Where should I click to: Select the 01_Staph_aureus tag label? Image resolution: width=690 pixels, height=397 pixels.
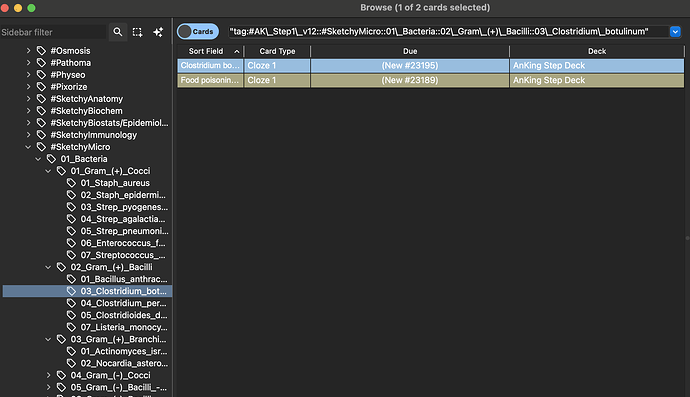[115, 183]
